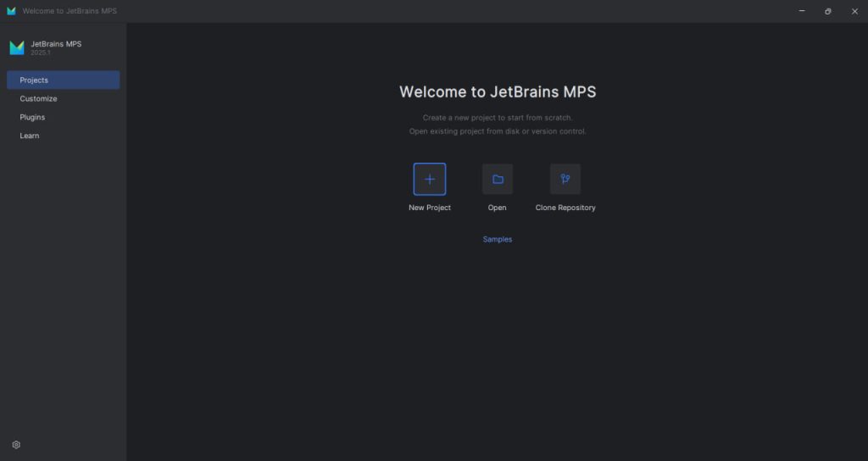The image size is (868, 461).
Task: Click the "Clone Repository" label
Action: (x=565, y=208)
